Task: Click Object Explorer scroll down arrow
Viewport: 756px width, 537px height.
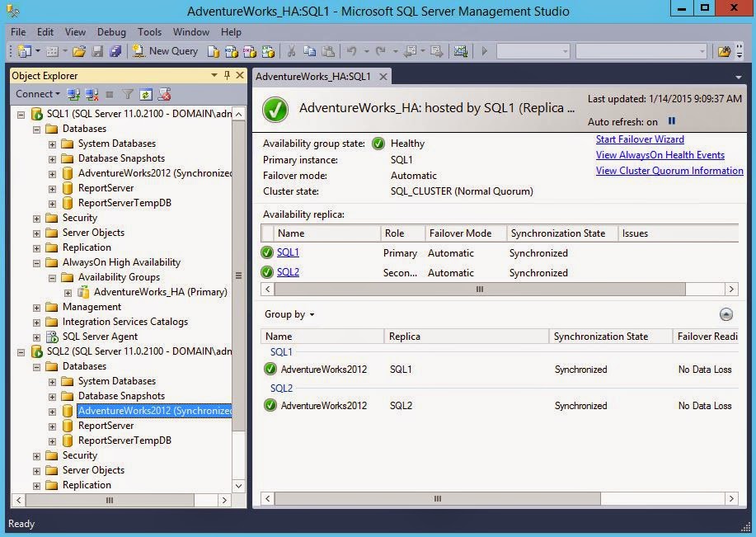Action: point(238,485)
